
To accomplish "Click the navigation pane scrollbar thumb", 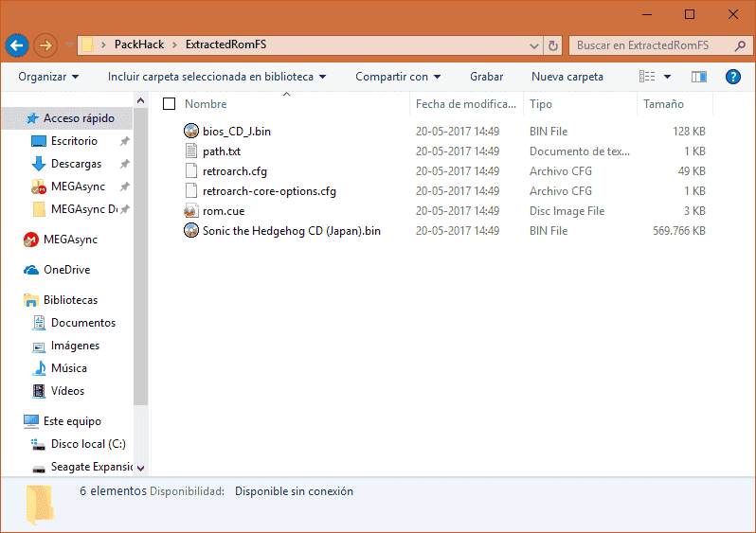I will click(140, 257).
